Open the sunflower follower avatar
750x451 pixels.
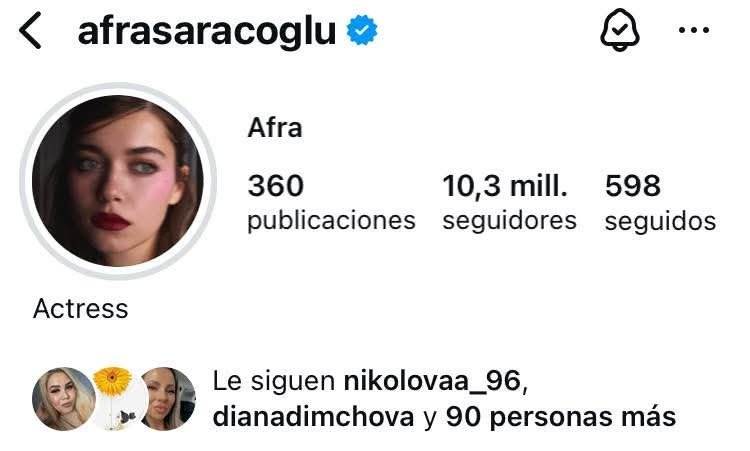[115, 399]
